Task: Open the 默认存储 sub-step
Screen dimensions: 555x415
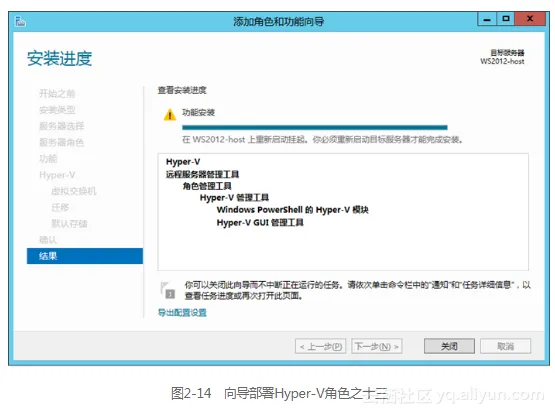Action: [x=69, y=224]
